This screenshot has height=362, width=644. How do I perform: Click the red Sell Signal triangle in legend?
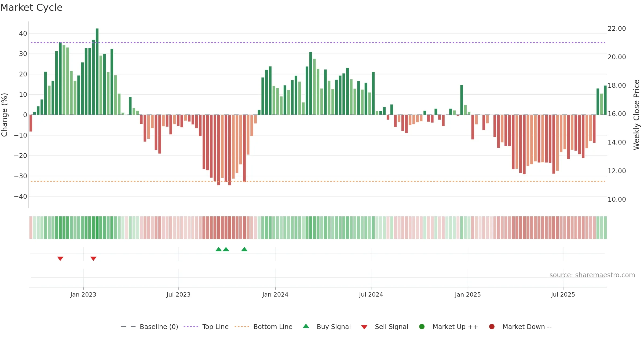tap(364, 327)
